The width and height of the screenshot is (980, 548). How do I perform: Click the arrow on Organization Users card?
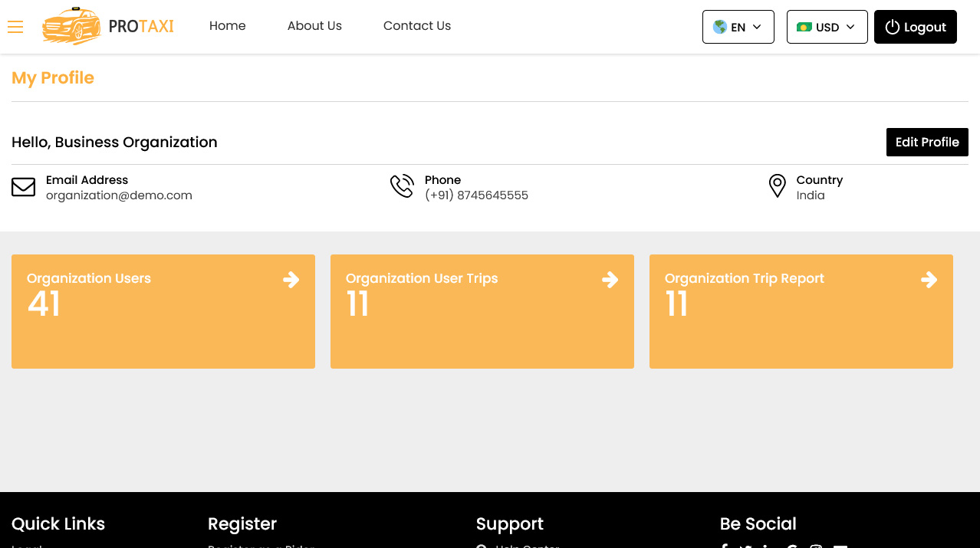point(291,280)
